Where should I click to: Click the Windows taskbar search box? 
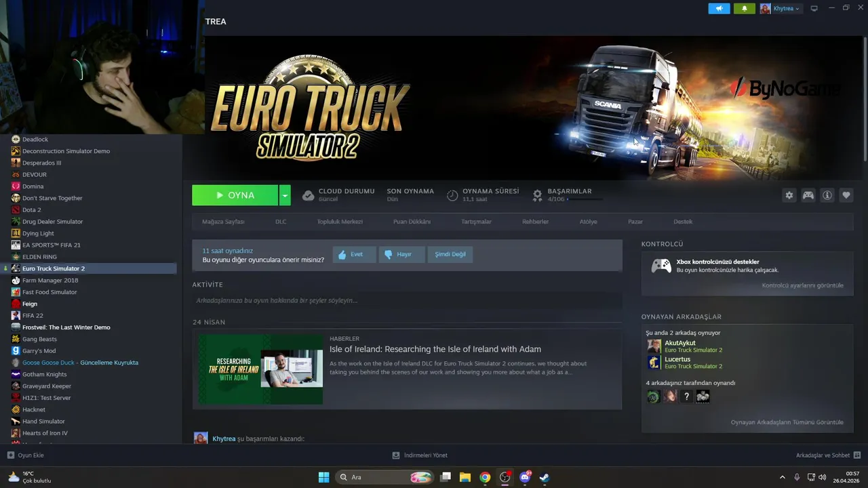click(384, 477)
